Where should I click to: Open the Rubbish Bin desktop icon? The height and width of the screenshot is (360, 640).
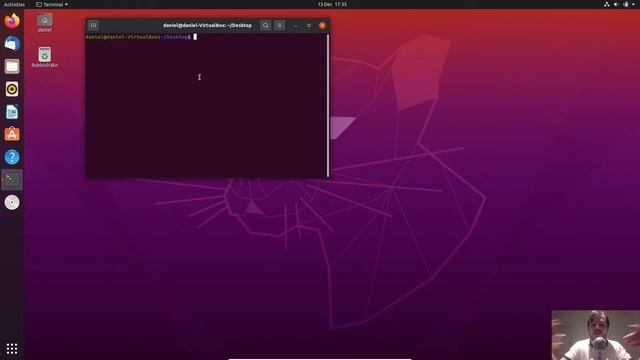click(44, 57)
